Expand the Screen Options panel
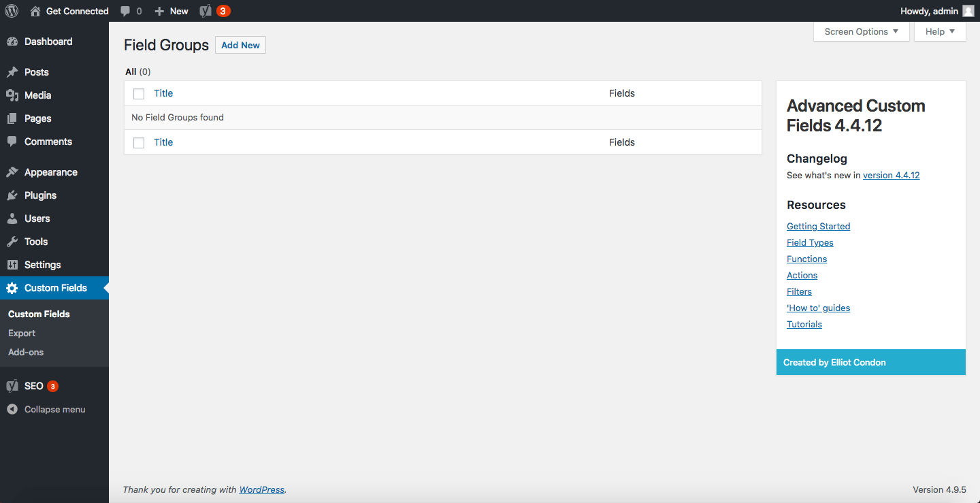 pyautogui.click(x=862, y=31)
